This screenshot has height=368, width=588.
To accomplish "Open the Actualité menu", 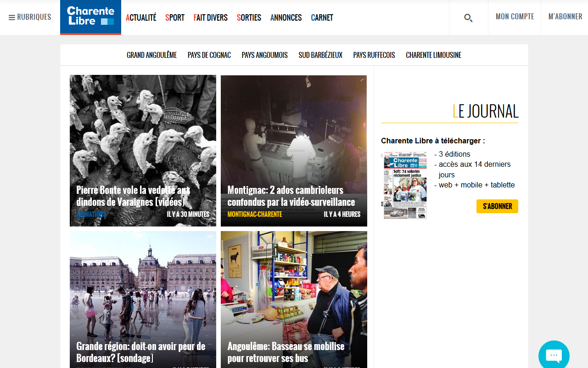I will point(141,18).
